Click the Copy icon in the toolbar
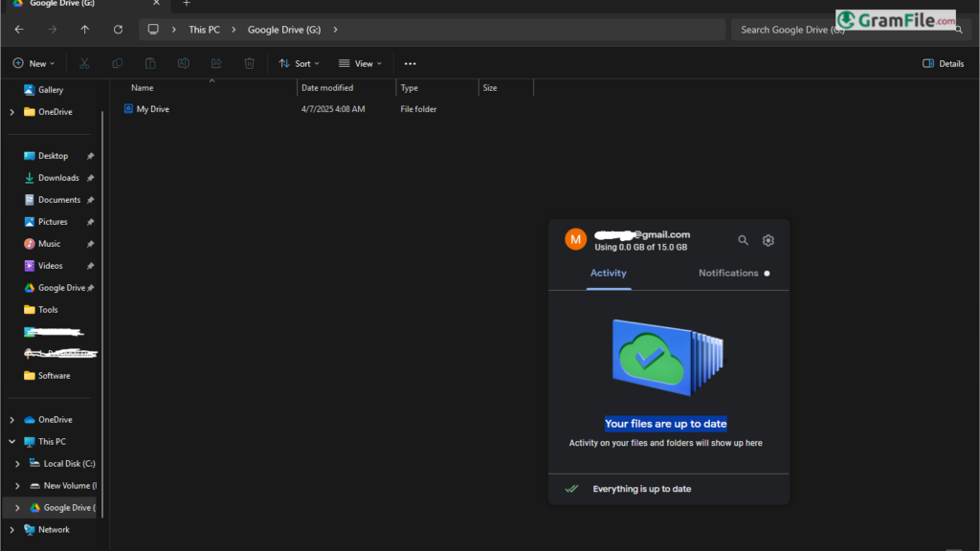 coord(117,63)
